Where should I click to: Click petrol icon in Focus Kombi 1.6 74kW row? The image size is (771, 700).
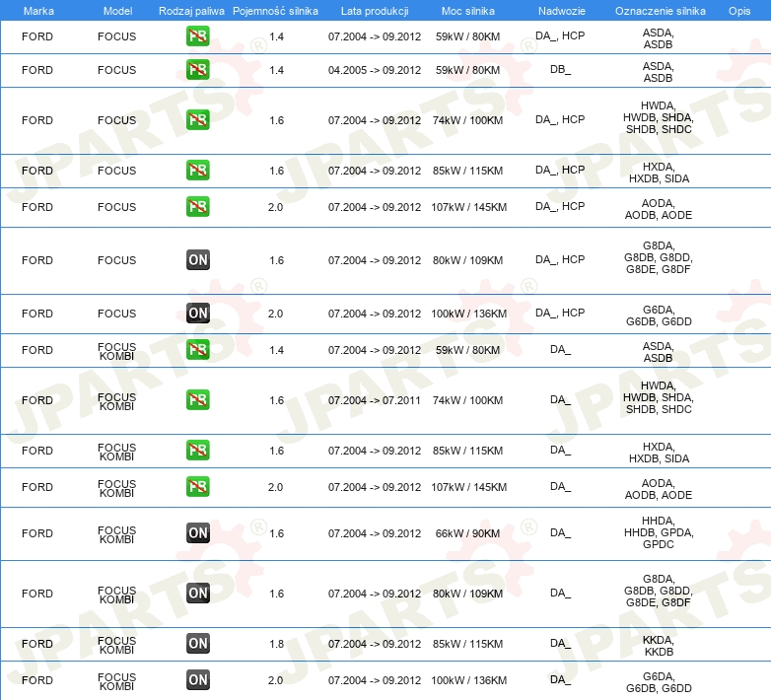197,399
